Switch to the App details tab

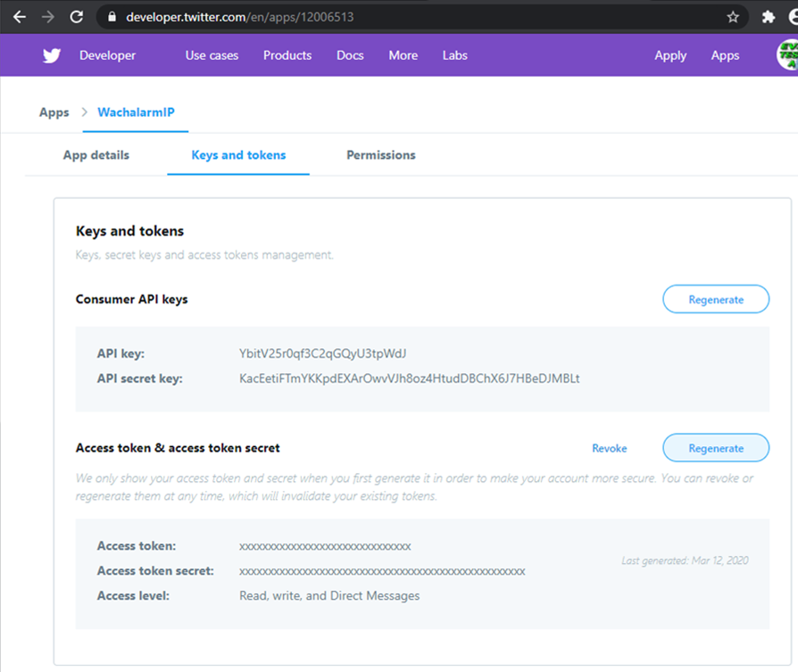click(x=96, y=155)
